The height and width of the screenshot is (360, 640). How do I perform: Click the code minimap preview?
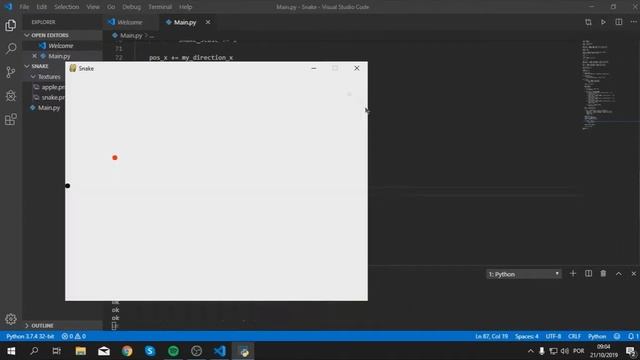598,85
